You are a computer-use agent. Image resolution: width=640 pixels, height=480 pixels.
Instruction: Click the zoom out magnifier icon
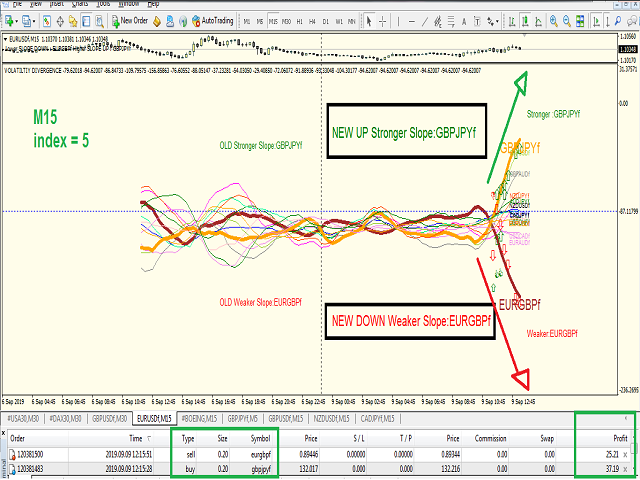567,21
